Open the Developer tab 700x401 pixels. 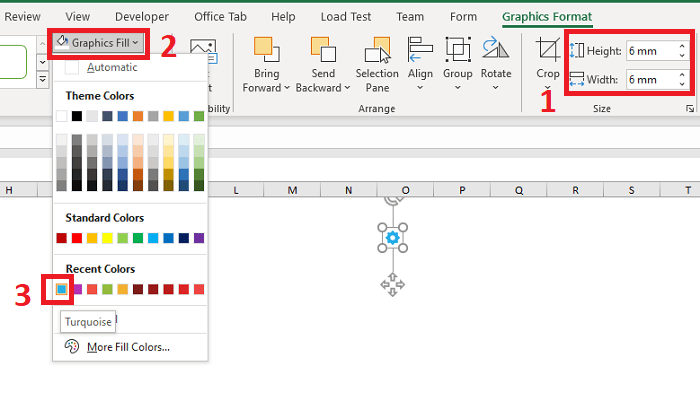click(x=142, y=17)
